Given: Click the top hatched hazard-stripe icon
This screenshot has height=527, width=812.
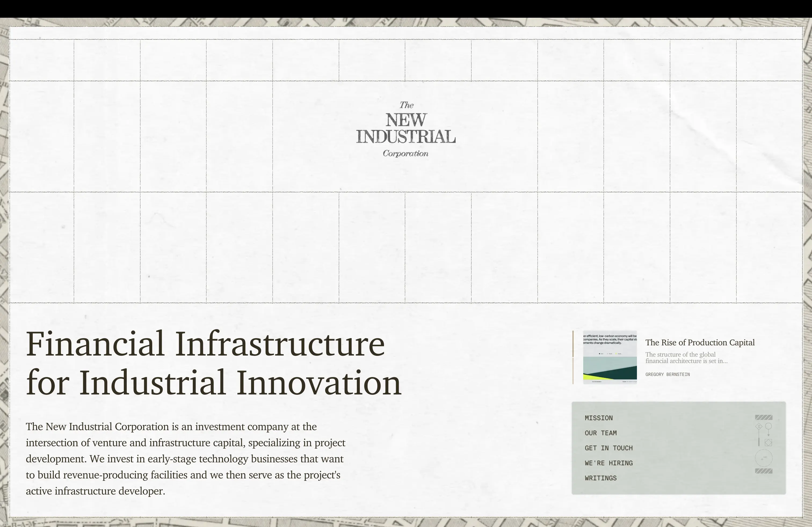Looking at the screenshot, I should [764, 417].
